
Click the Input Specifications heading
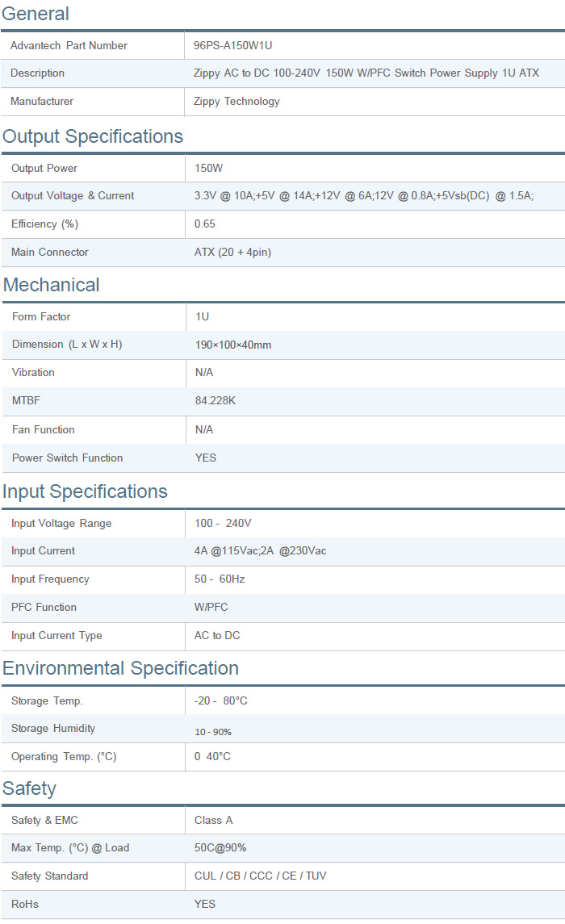(x=85, y=491)
